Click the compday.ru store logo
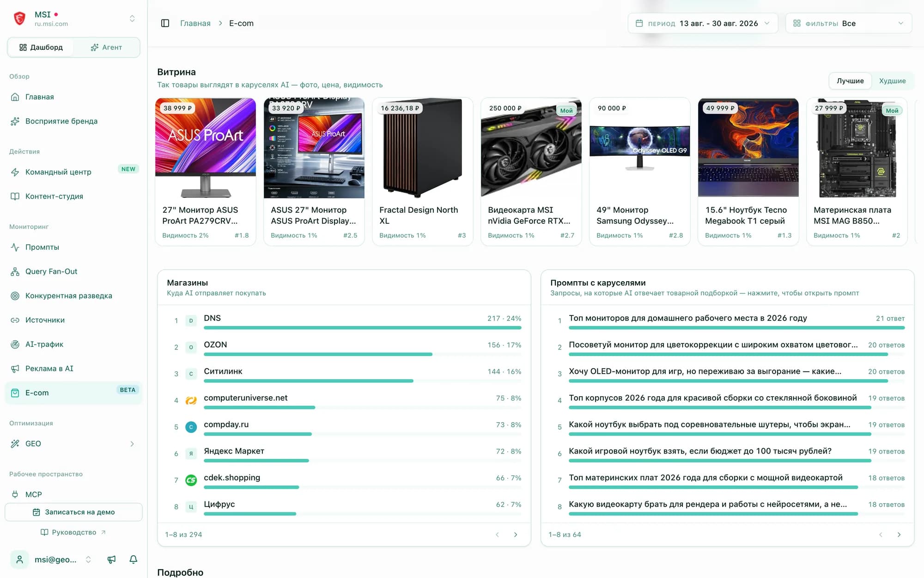924x578 pixels. coord(191,427)
